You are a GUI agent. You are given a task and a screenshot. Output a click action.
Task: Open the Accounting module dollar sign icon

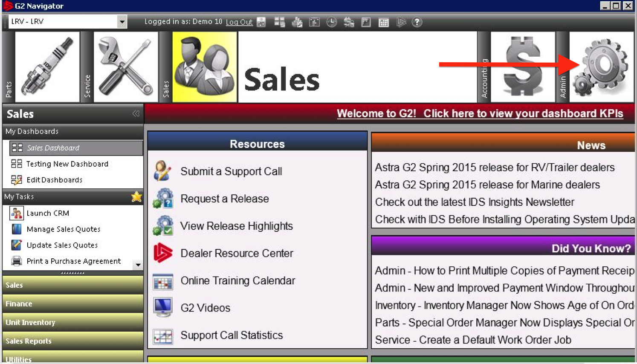pyautogui.click(x=523, y=67)
